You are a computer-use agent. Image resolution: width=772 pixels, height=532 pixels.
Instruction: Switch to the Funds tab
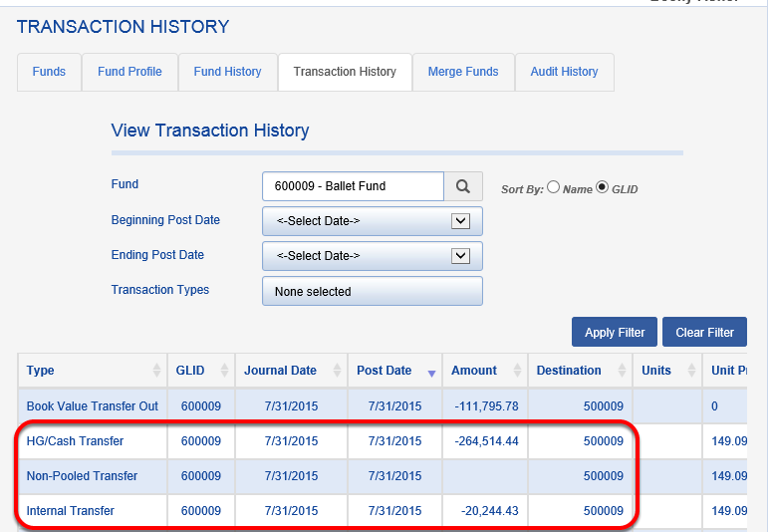pos(49,72)
